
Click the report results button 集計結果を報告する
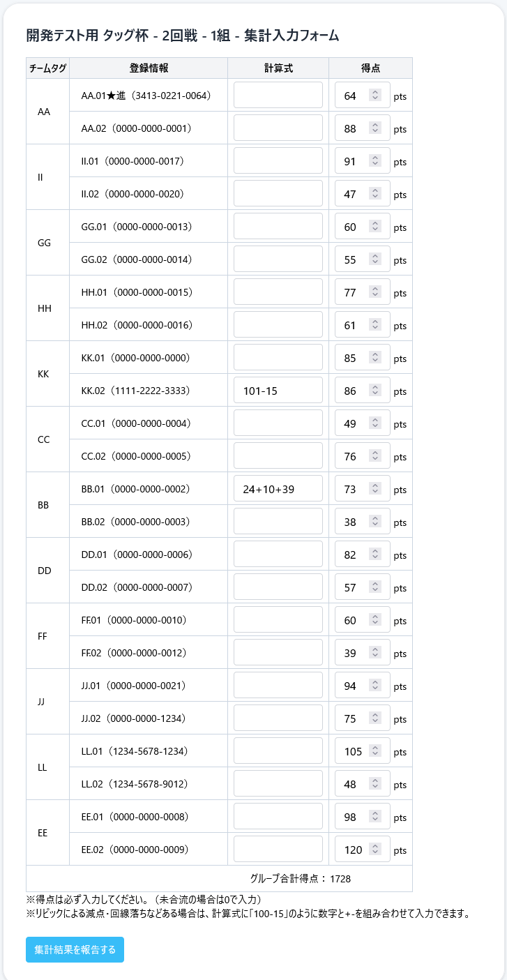click(x=75, y=949)
